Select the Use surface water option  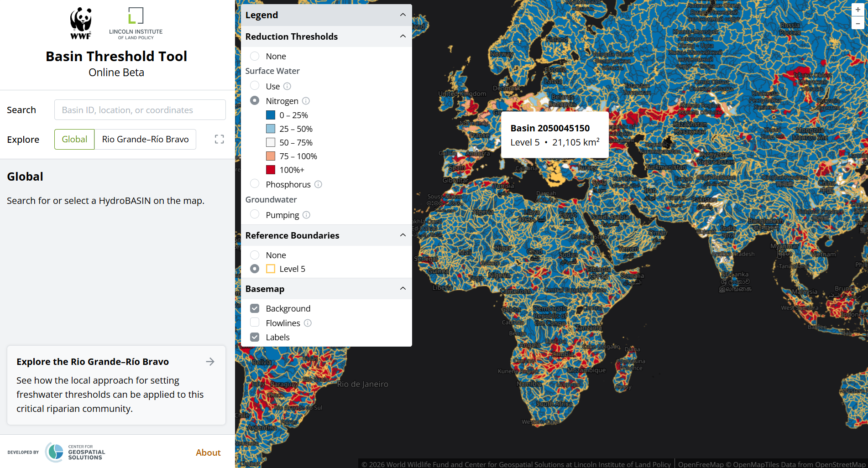[255, 86]
